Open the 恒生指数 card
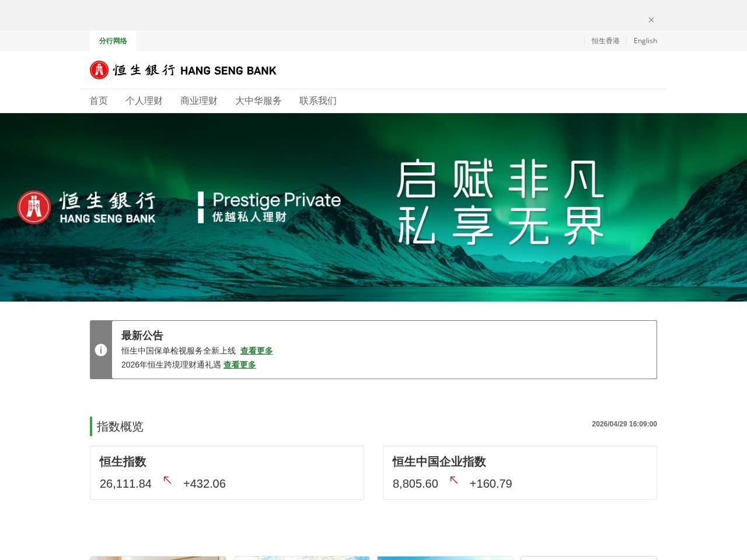The width and height of the screenshot is (747, 560). point(227,473)
